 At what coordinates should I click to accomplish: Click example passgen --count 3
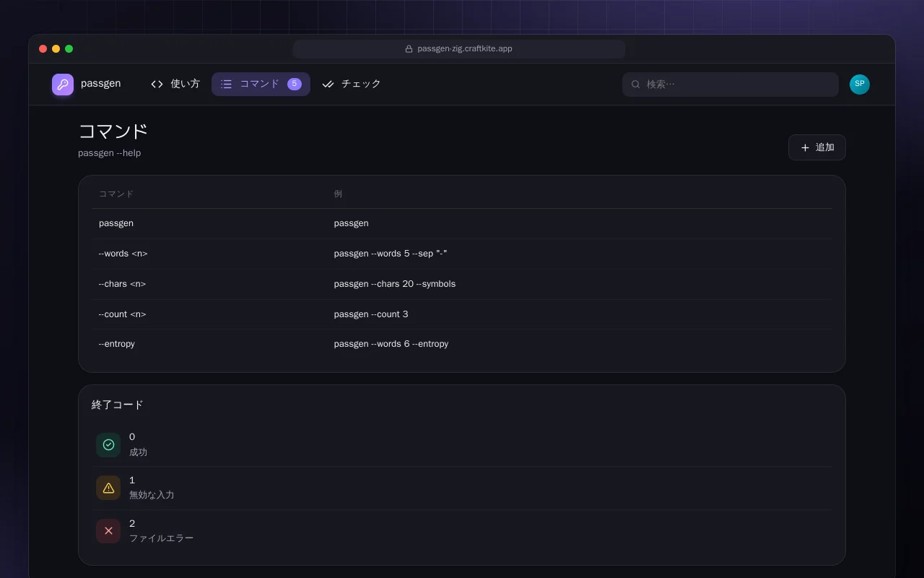point(371,314)
